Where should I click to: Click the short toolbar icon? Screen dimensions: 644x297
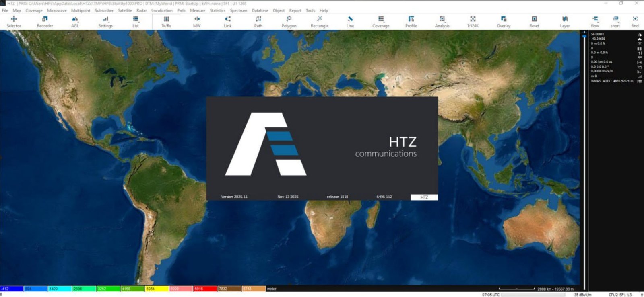coord(615,22)
